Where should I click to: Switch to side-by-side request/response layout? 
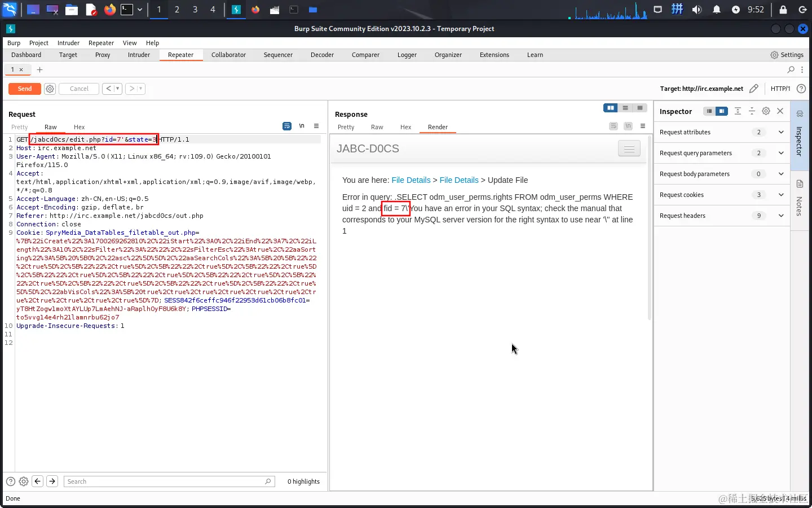pos(611,108)
